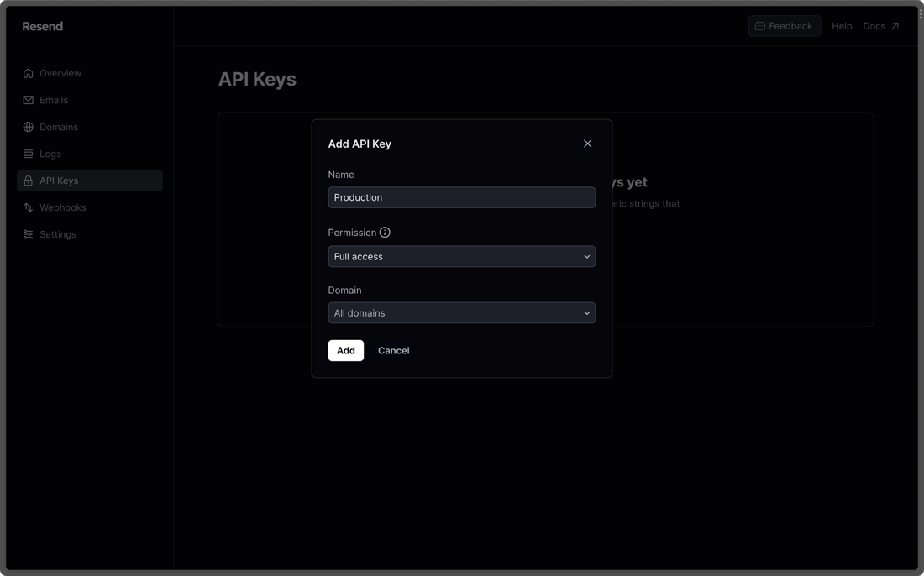Open the Help link
The height and width of the screenshot is (576, 924).
842,26
